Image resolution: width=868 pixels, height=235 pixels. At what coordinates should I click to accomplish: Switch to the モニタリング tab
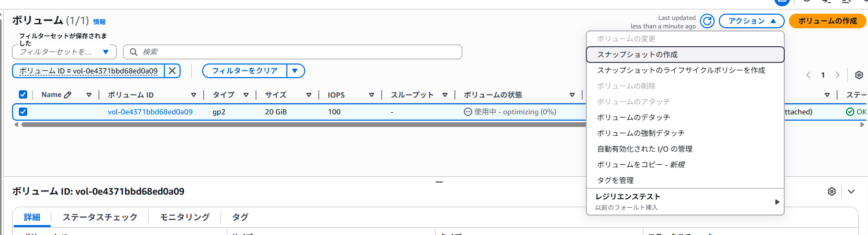pyautogui.click(x=185, y=217)
